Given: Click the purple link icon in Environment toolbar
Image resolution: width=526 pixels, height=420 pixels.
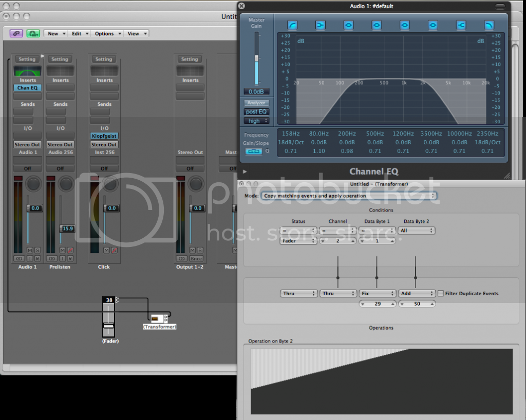Looking at the screenshot, I should click(x=16, y=33).
